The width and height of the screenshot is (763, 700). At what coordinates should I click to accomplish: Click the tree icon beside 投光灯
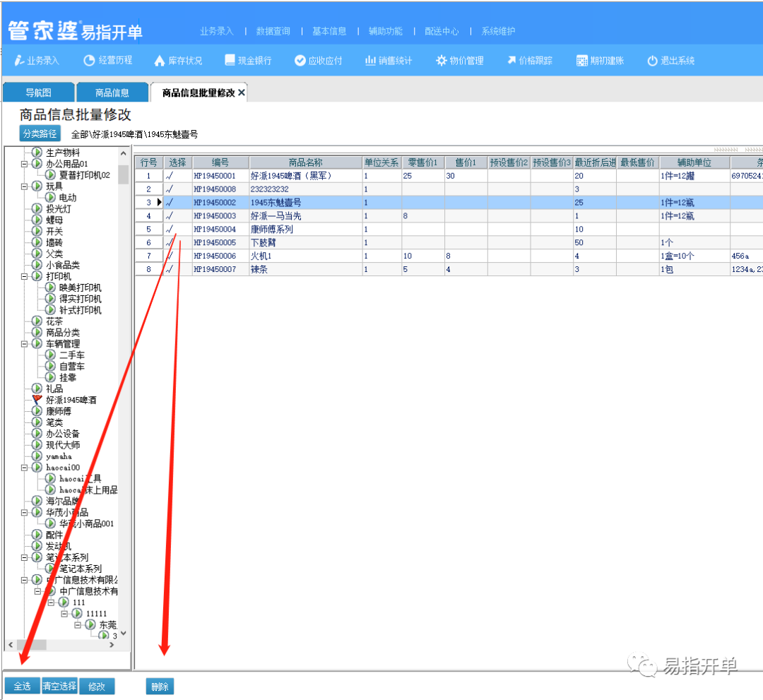[x=37, y=208]
